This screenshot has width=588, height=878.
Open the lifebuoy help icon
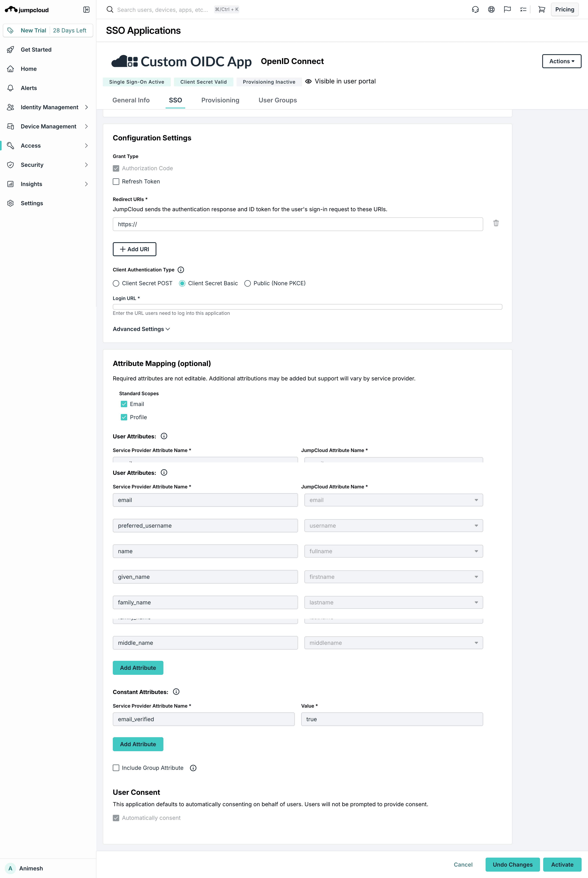pos(491,10)
